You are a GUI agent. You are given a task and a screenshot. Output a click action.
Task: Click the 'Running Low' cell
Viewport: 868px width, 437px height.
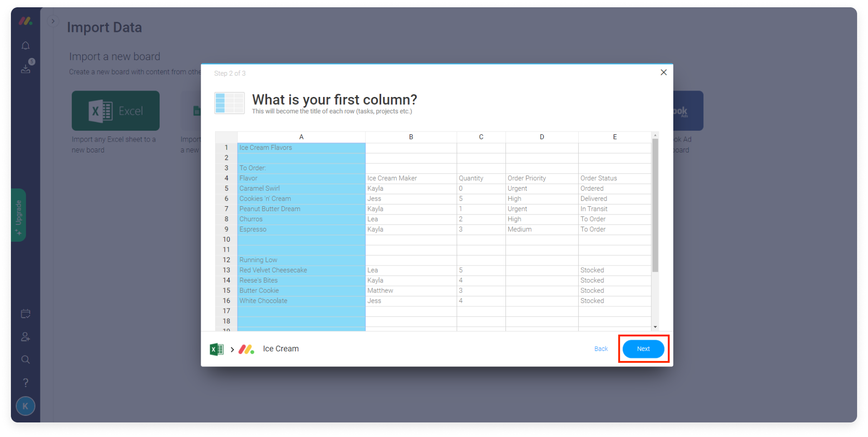(x=301, y=260)
